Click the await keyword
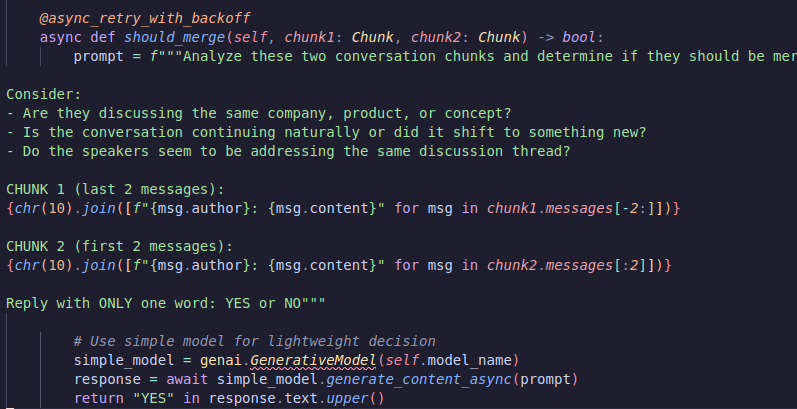 click(188, 379)
